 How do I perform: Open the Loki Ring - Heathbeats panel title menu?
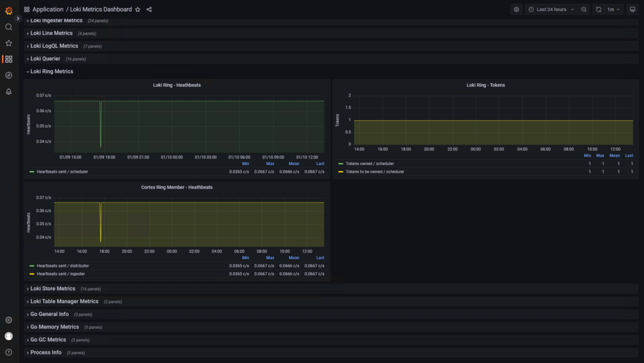(176, 85)
